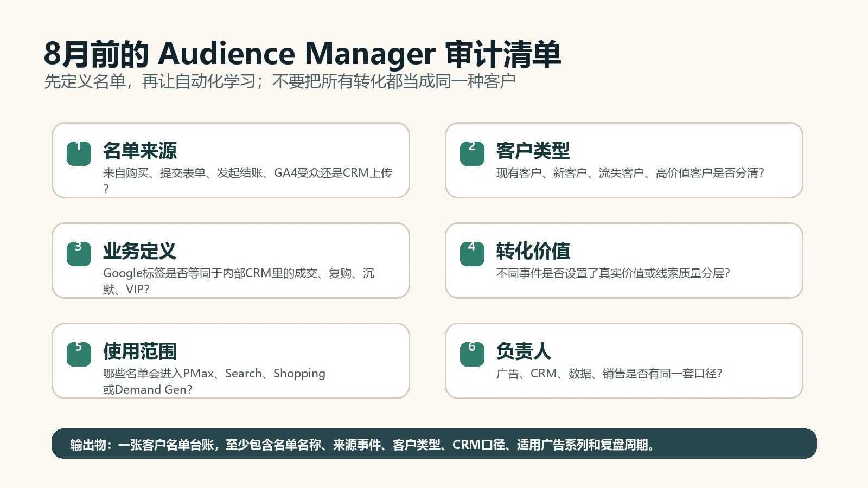
Task: Click the number 2 badge beside 客户类型
Action: tap(472, 153)
